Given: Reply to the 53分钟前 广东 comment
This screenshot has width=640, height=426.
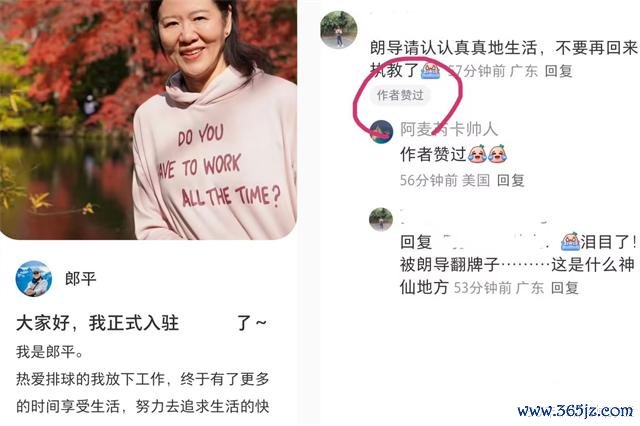Looking at the screenshot, I should [x=565, y=288].
